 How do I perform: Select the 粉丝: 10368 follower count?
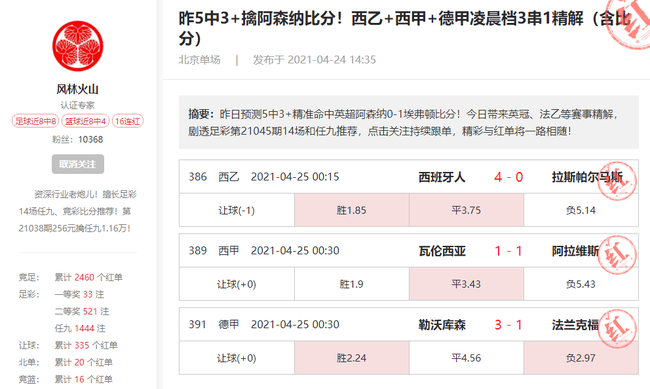(x=78, y=140)
